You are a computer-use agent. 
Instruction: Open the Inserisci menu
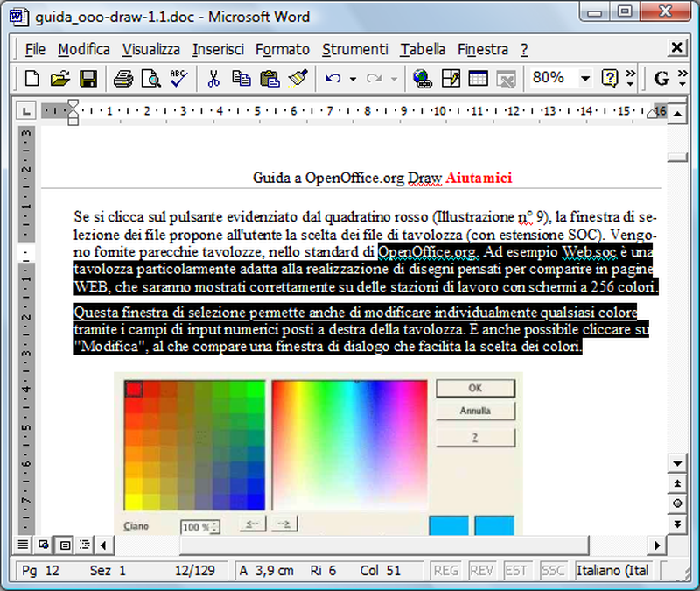[218, 49]
